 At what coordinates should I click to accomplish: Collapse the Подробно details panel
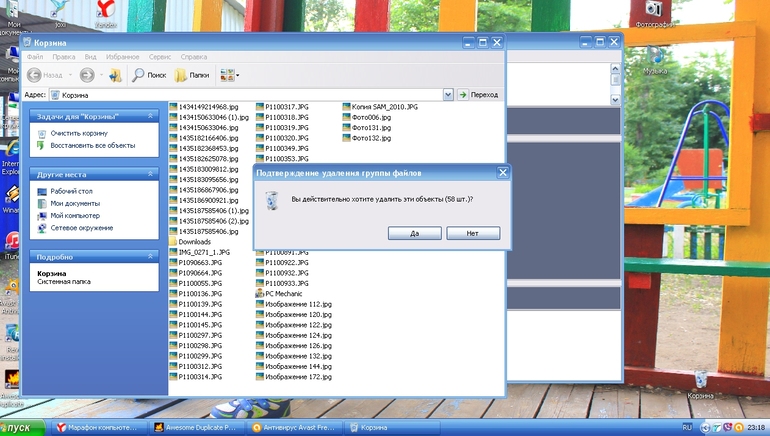click(151, 256)
